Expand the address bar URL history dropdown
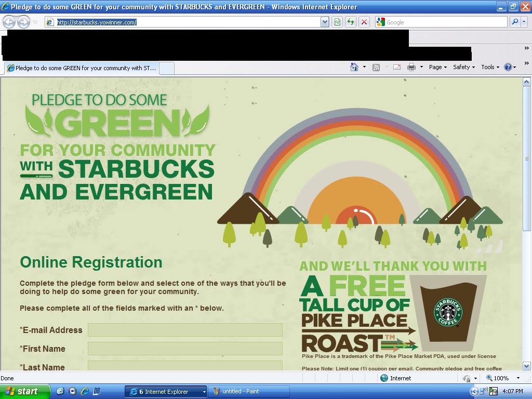The width and height of the screenshot is (532, 399). [x=325, y=22]
